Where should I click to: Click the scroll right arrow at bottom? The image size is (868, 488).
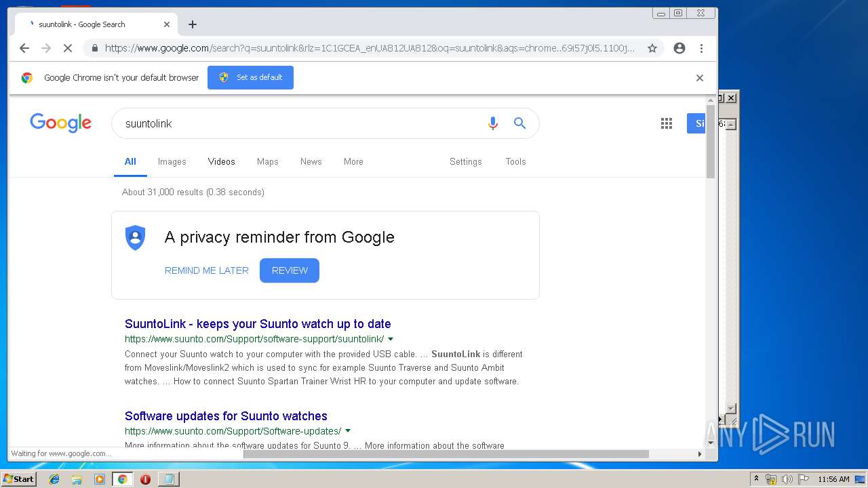701,453
